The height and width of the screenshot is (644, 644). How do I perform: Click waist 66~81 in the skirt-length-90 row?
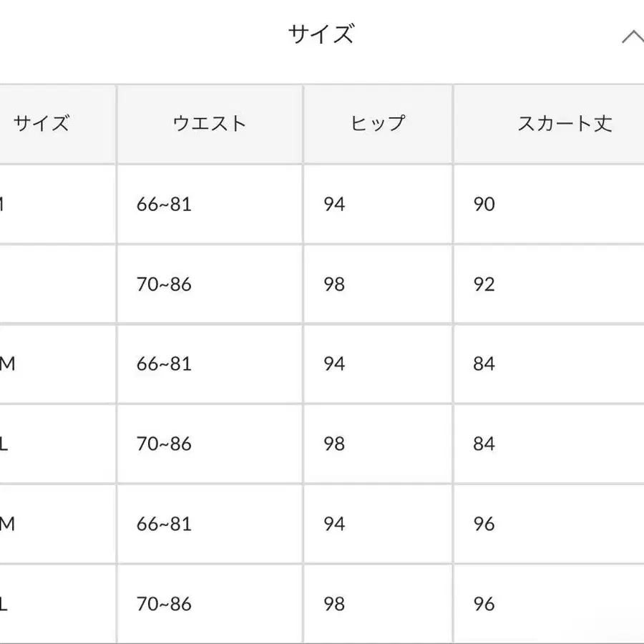pos(164,205)
